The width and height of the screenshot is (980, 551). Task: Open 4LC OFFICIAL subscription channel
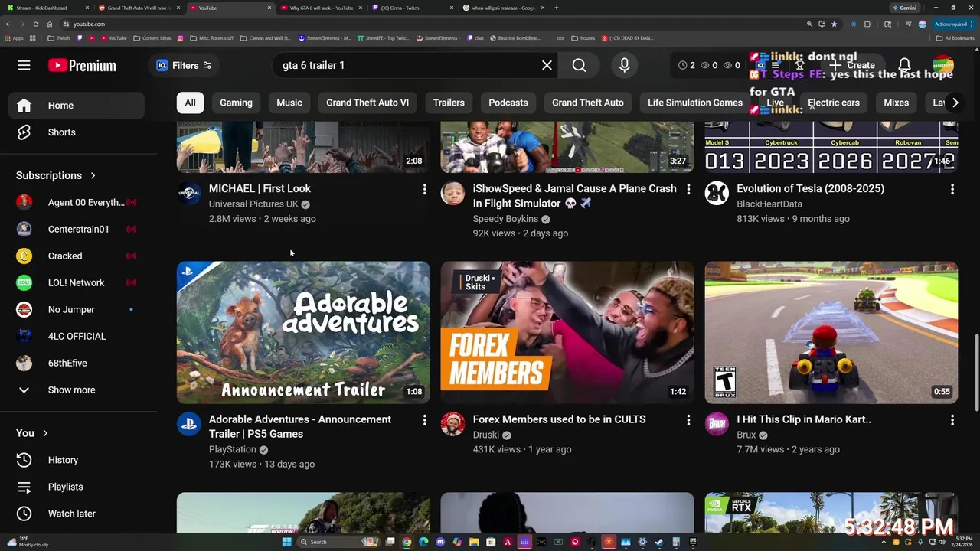pos(77,336)
